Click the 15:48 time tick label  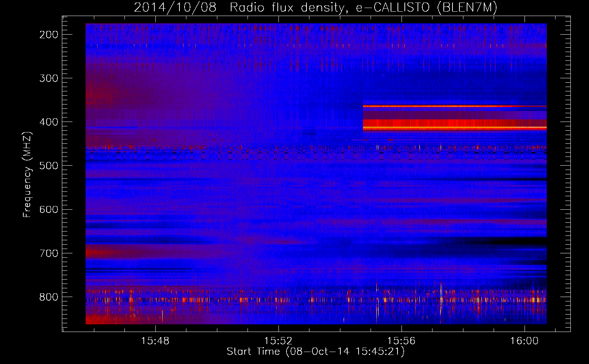pyautogui.click(x=155, y=341)
